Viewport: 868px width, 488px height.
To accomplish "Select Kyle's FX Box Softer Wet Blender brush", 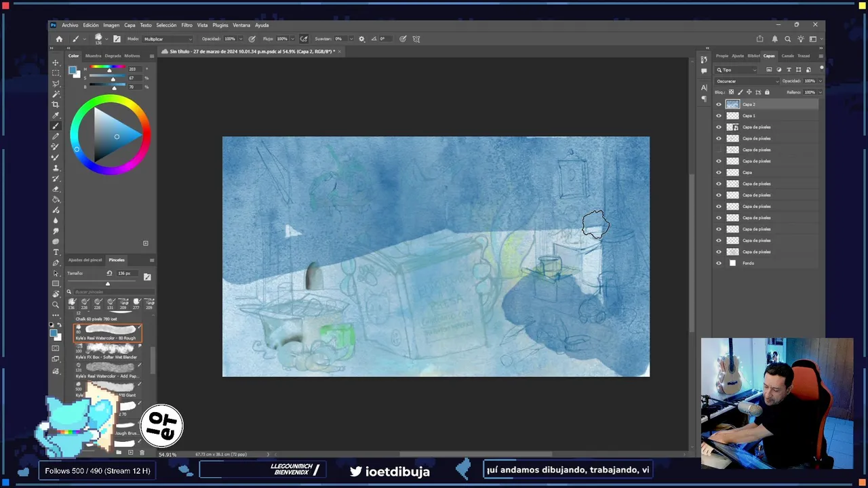I will [x=108, y=352].
